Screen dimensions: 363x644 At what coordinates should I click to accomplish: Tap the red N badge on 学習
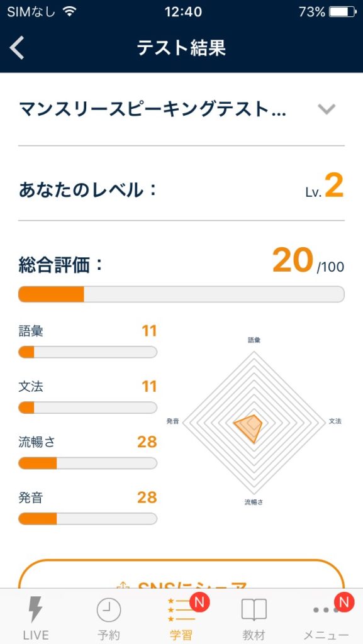click(x=199, y=602)
